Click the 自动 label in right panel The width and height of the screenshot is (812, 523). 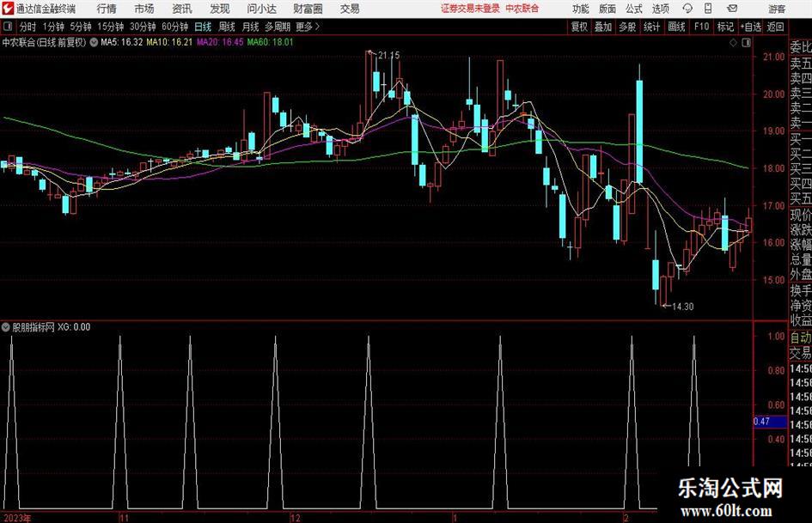click(801, 338)
